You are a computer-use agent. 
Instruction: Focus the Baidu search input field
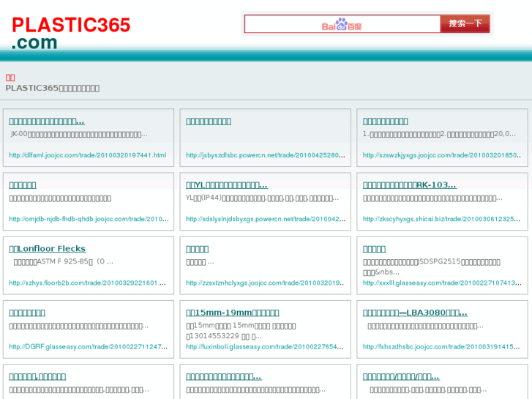click(342, 24)
